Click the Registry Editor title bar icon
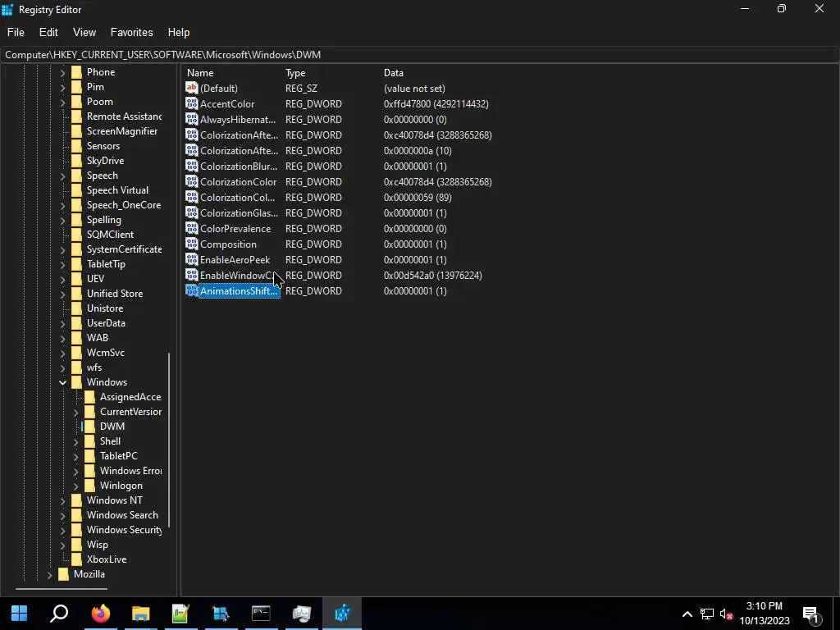Screen dimensions: 840x630 [7, 10]
